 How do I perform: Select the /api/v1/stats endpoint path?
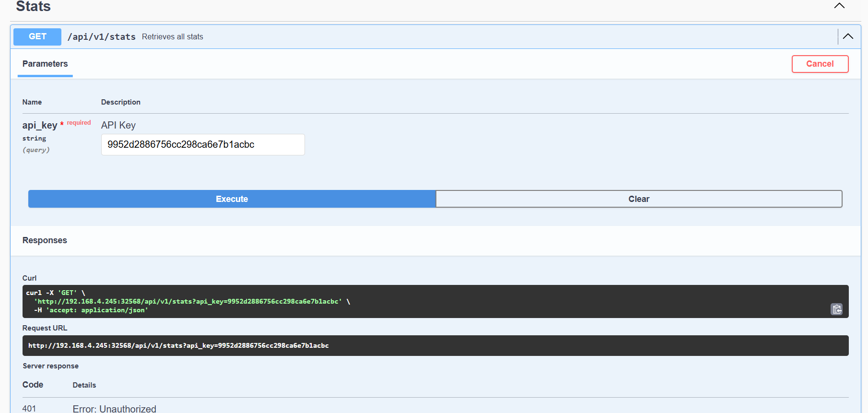(x=102, y=37)
